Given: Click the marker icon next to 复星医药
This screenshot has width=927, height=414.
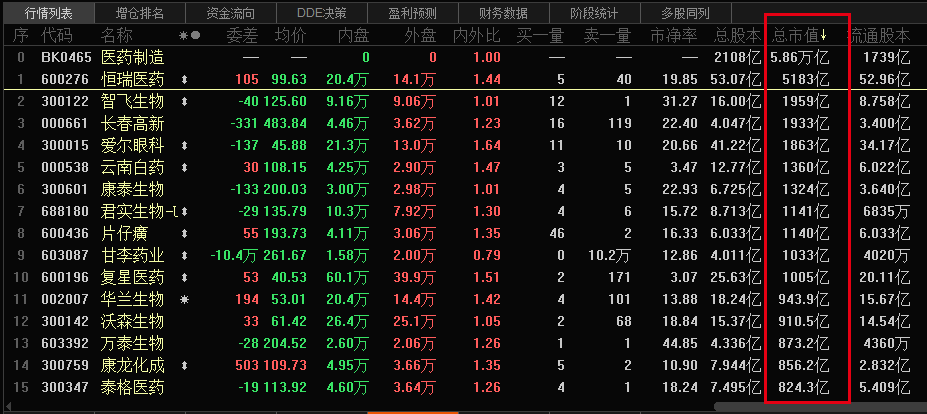Looking at the screenshot, I should [183, 277].
